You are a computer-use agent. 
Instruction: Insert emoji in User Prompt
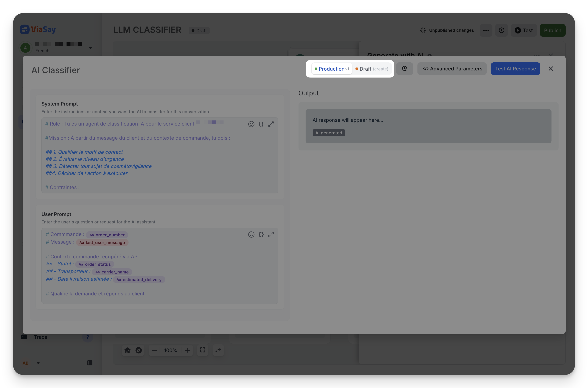[251, 234]
